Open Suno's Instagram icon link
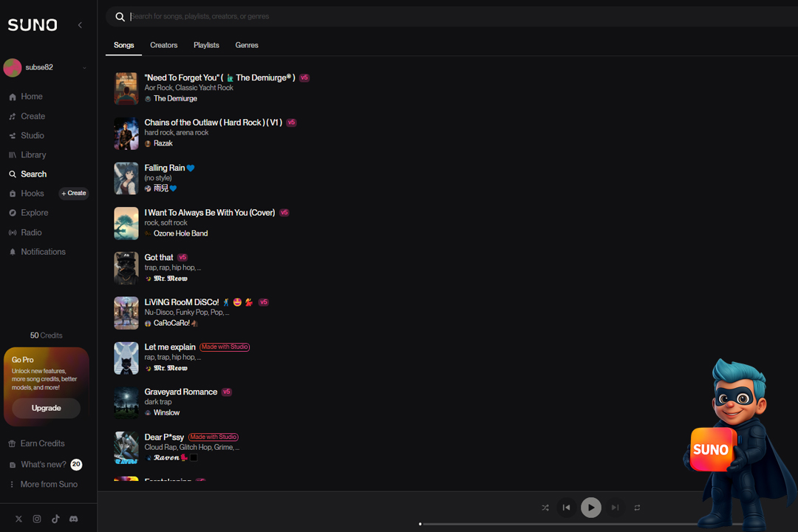Screen dimensions: 798x532 (x=37, y=519)
